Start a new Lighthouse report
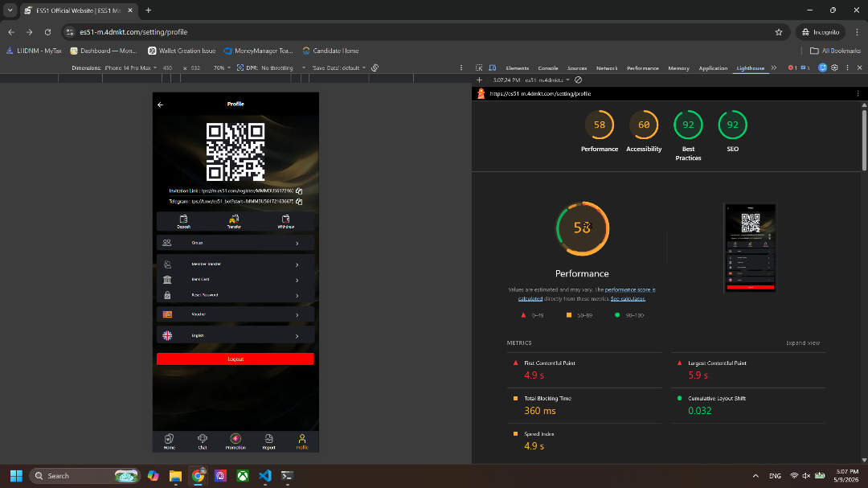The width and height of the screenshot is (868, 488). [479, 80]
